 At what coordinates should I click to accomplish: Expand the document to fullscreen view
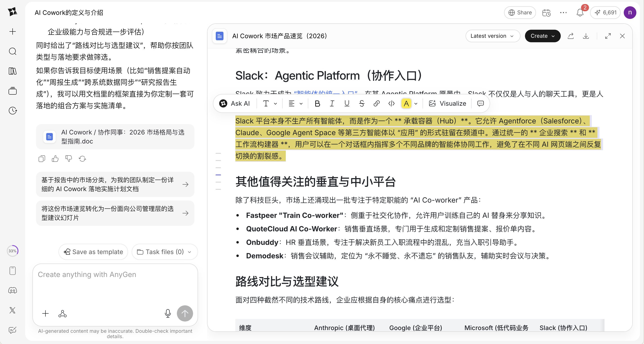[x=608, y=36]
